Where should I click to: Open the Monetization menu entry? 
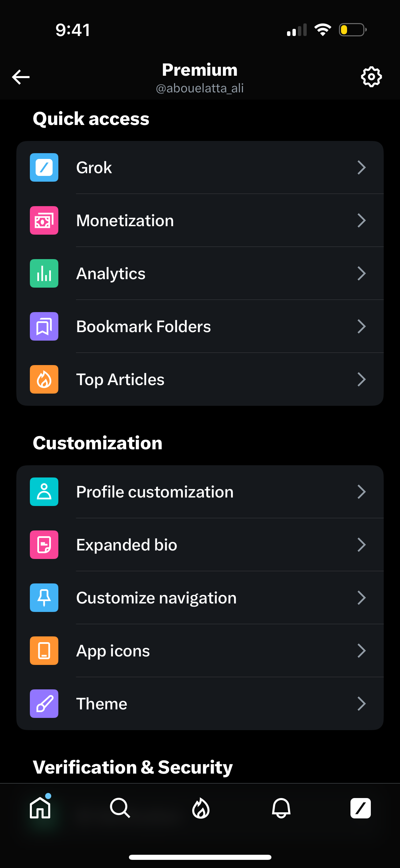point(125,221)
